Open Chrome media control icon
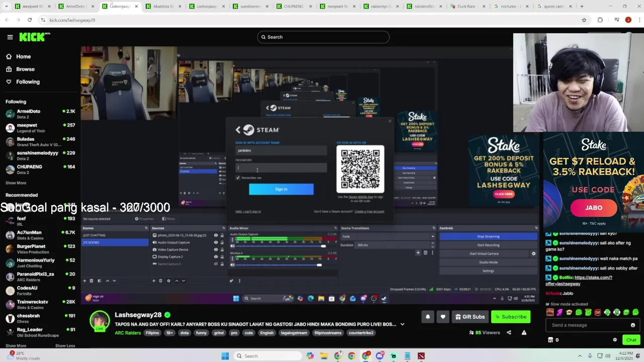 tap(617, 20)
